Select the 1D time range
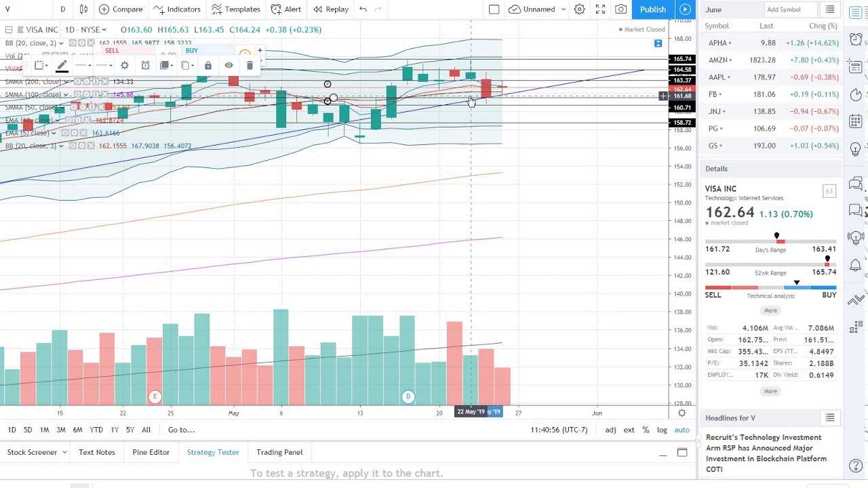Viewport: 868px width, 488px height. (12, 430)
